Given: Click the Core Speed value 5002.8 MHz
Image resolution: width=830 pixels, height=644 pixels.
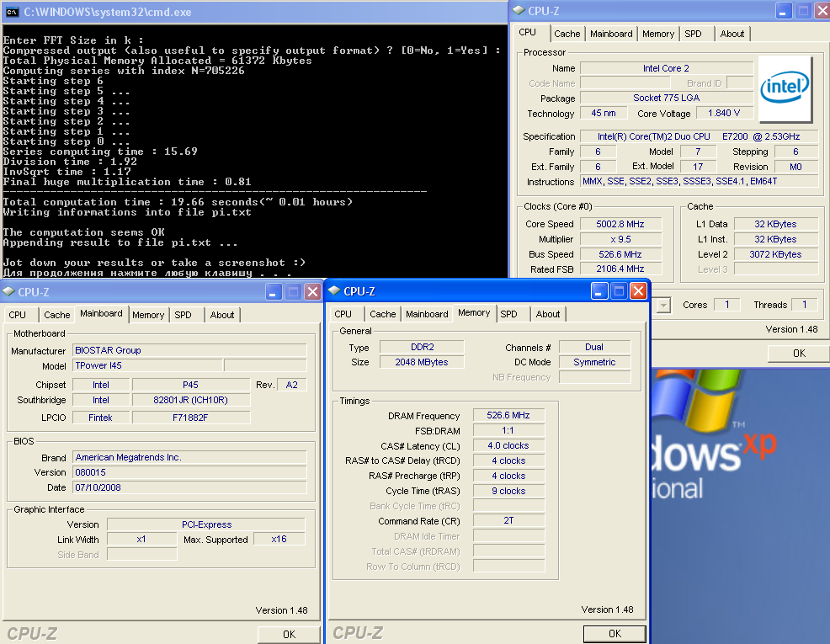Looking at the screenshot, I should coord(620,224).
